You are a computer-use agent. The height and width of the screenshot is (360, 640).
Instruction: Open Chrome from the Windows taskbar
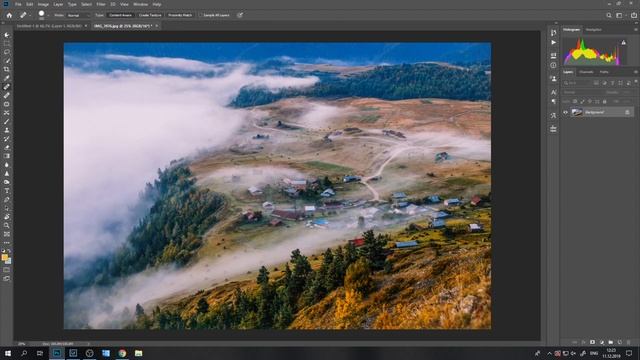tap(122, 353)
